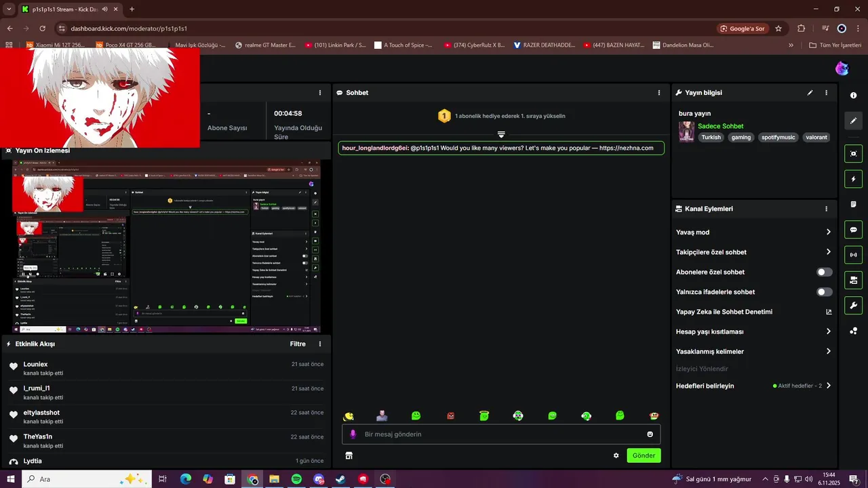868x488 pixels.
Task: Click the valorant tag
Action: 816,138
